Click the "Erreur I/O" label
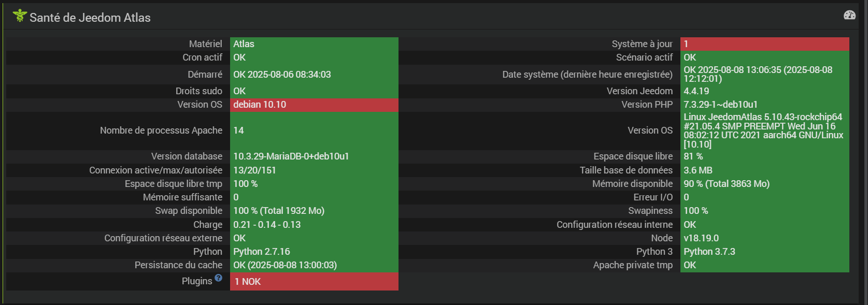 pos(653,197)
